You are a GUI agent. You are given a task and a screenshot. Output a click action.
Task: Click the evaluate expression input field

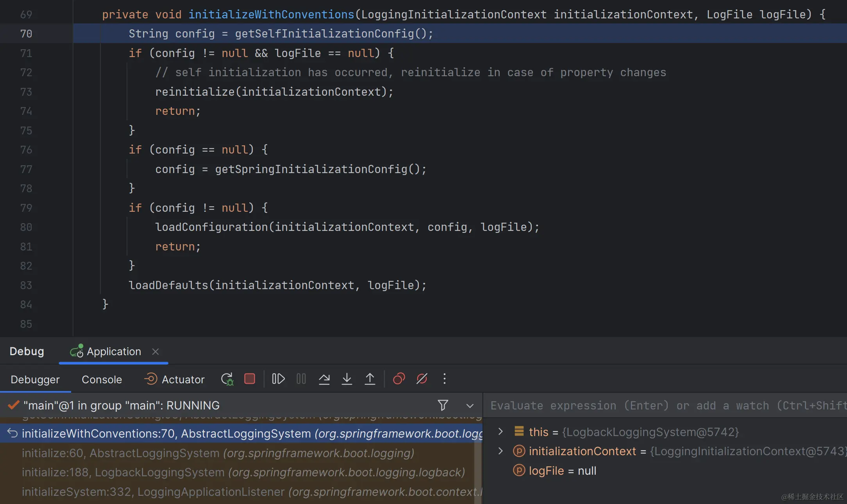(x=665, y=406)
